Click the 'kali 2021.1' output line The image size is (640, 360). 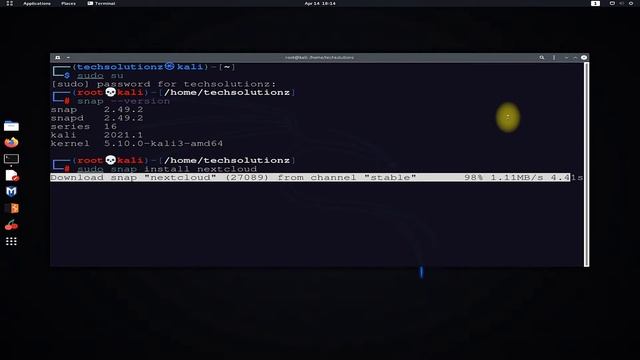click(x=97, y=135)
